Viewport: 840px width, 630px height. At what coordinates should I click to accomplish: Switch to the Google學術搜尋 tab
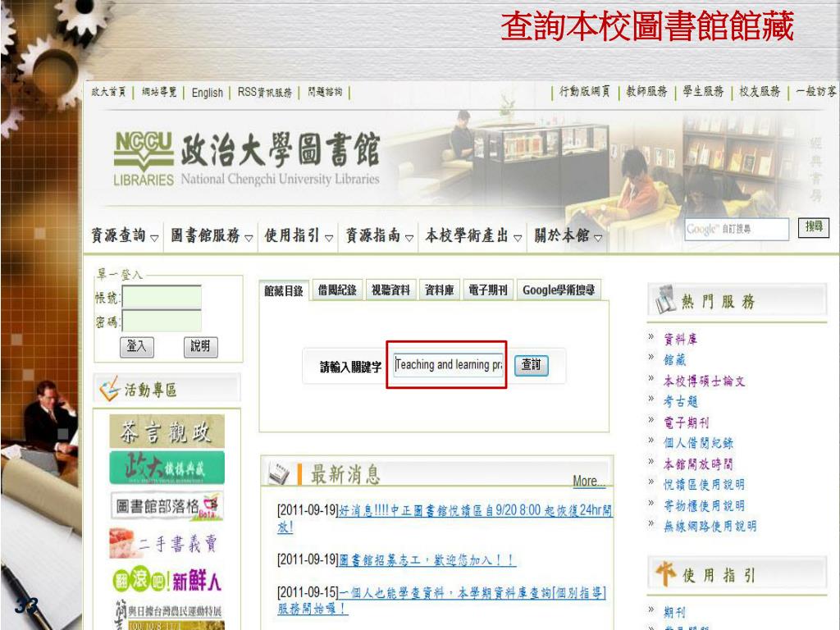click(x=559, y=290)
